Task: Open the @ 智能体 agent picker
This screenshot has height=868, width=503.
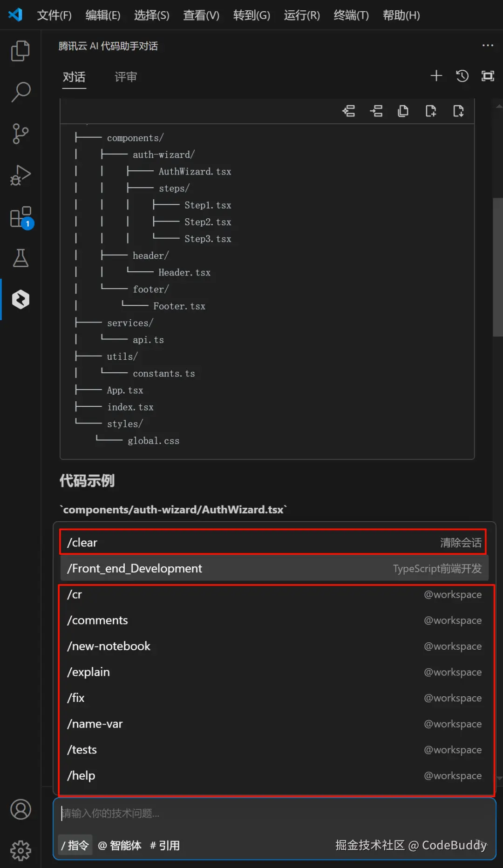Action: coord(120,845)
